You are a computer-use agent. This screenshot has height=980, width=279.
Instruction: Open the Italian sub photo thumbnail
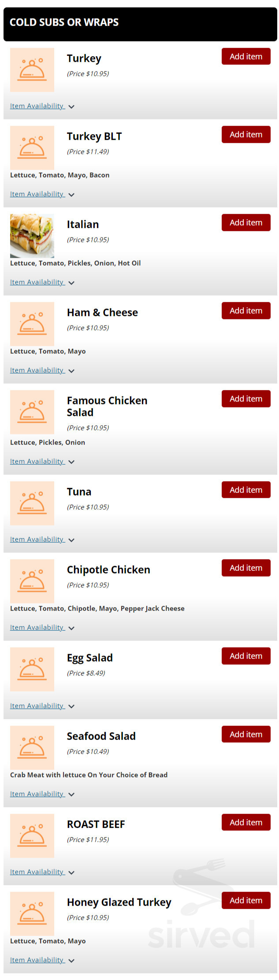tap(32, 236)
